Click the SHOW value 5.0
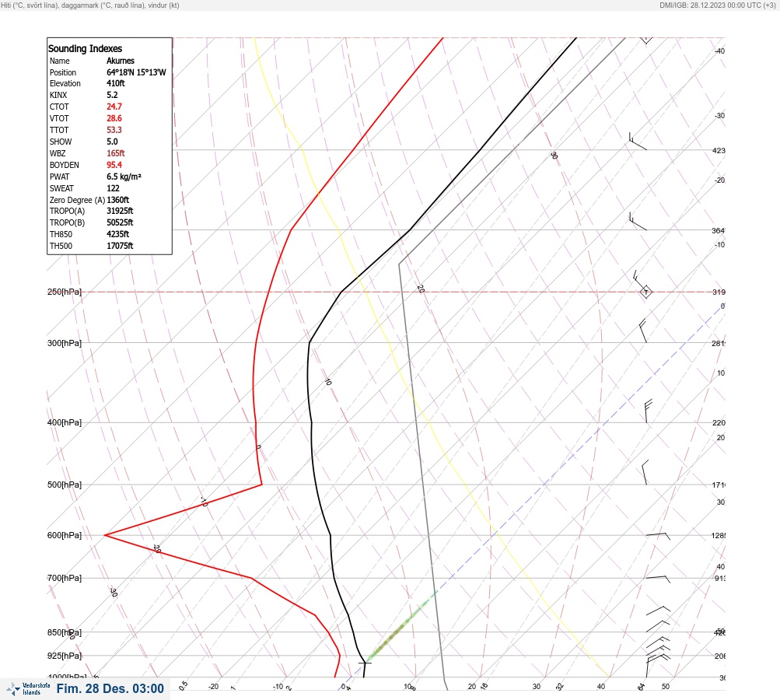The width and height of the screenshot is (780, 700). 113,142
